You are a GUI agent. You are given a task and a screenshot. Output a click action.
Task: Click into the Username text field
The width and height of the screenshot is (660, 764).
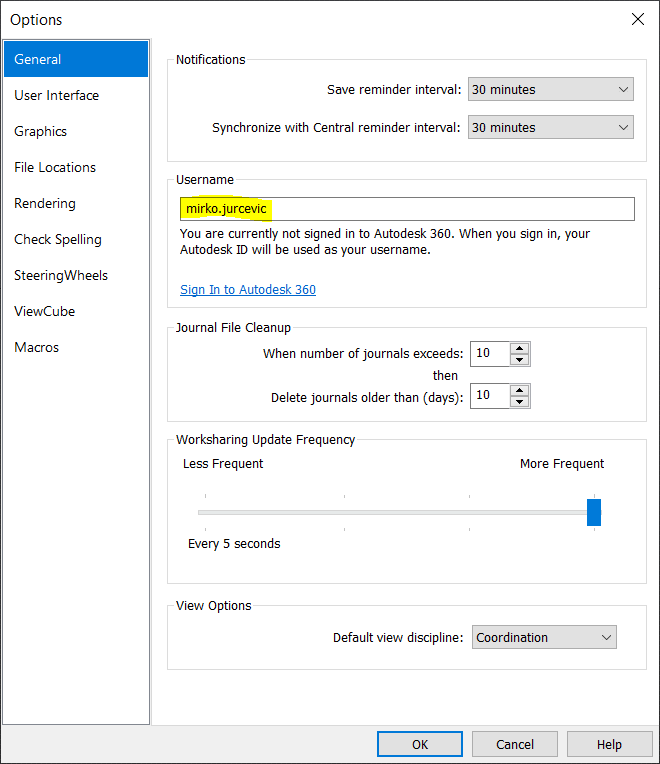(407, 209)
